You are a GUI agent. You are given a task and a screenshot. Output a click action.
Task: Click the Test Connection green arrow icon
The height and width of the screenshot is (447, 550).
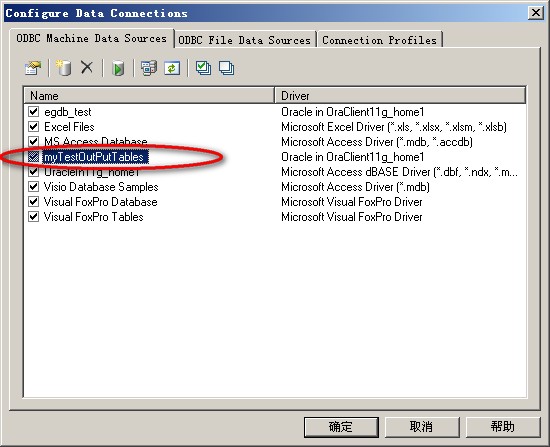(118, 68)
